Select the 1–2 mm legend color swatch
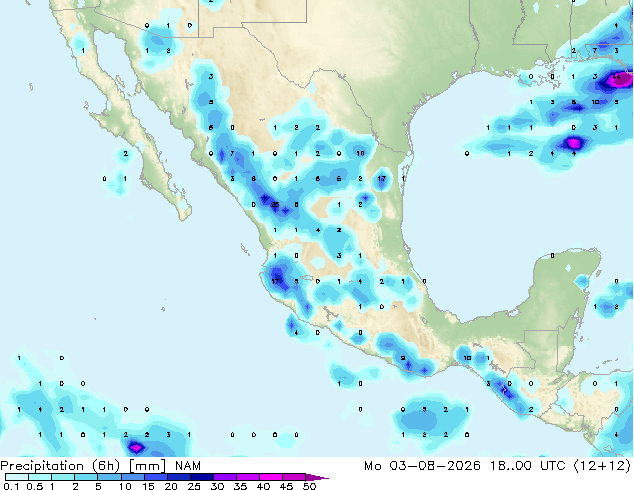The height and width of the screenshot is (490, 634). pyautogui.click(x=63, y=477)
